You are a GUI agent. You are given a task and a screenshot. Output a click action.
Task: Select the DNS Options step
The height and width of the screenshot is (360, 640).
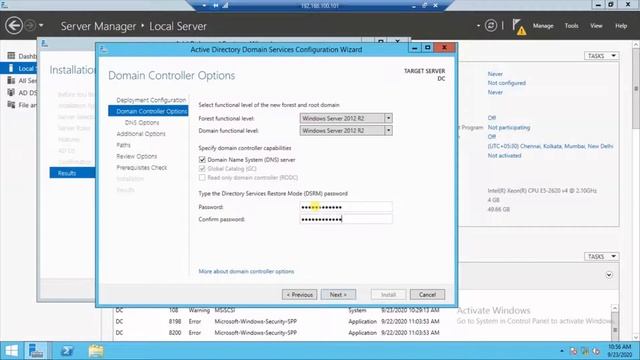click(142, 122)
